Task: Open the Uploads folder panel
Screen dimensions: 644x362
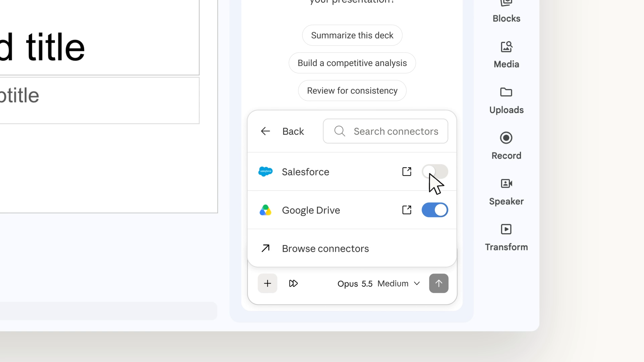Action: 506,101
